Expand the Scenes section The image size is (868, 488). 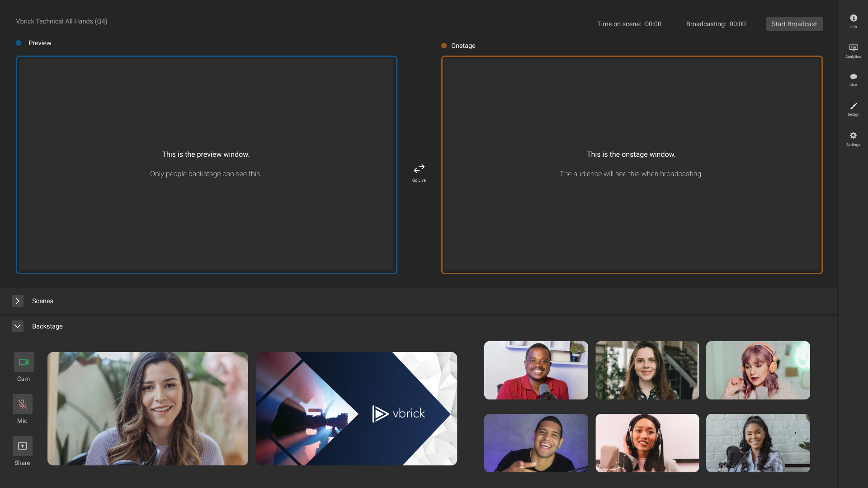[x=18, y=301]
